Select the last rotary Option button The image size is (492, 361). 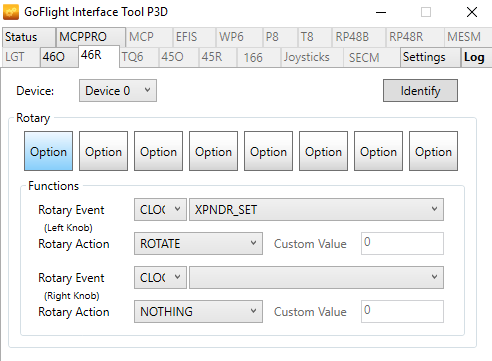433,151
